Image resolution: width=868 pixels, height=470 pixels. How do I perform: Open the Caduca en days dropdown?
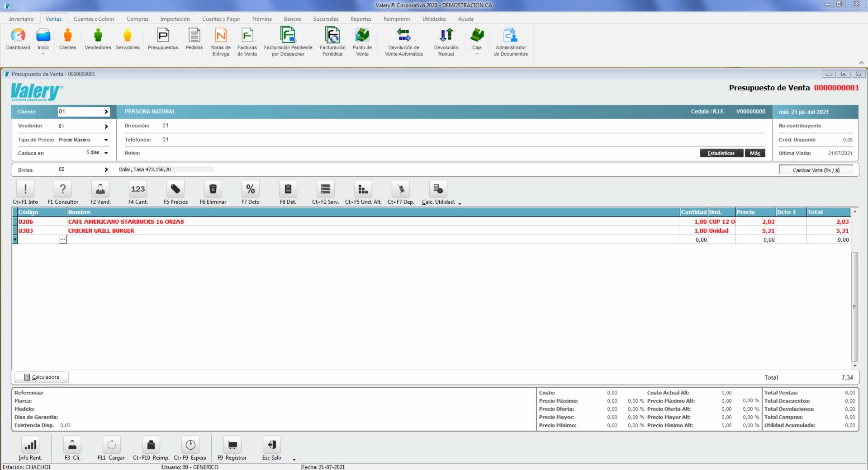tap(106, 153)
